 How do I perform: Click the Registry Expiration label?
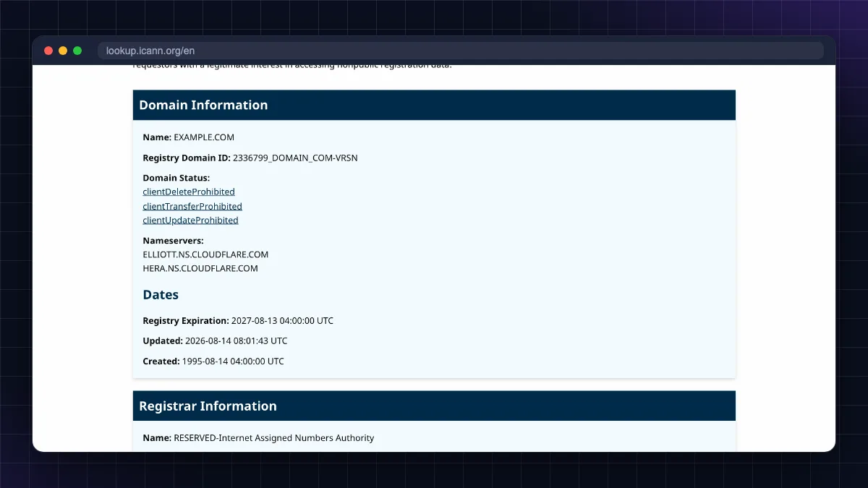click(x=186, y=320)
